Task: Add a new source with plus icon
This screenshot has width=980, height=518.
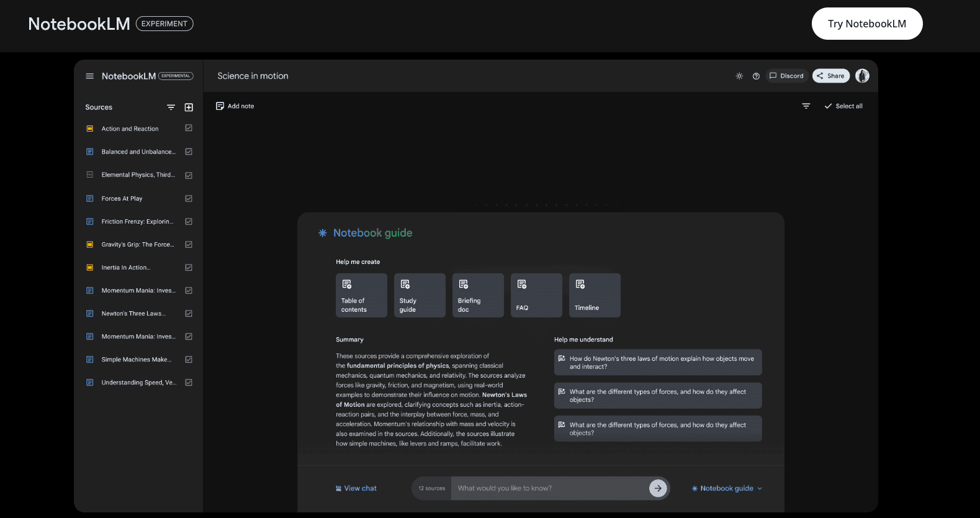Action: pyautogui.click(x=189, y=107)
